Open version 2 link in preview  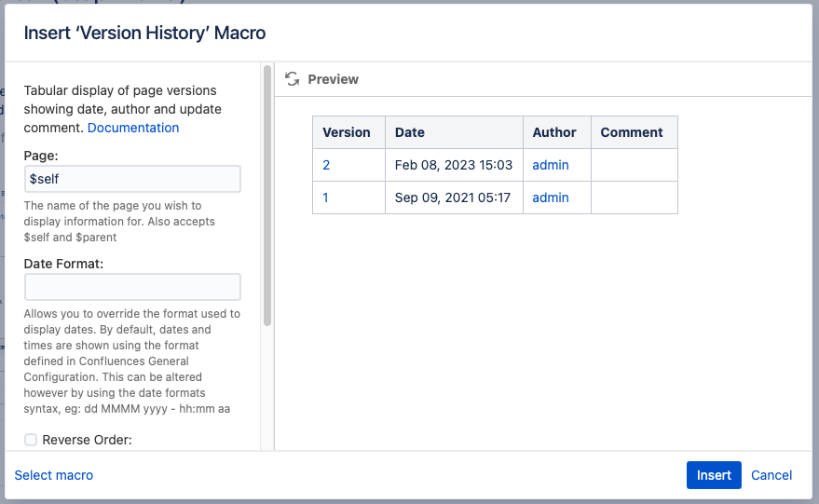(x=326, y=165)
